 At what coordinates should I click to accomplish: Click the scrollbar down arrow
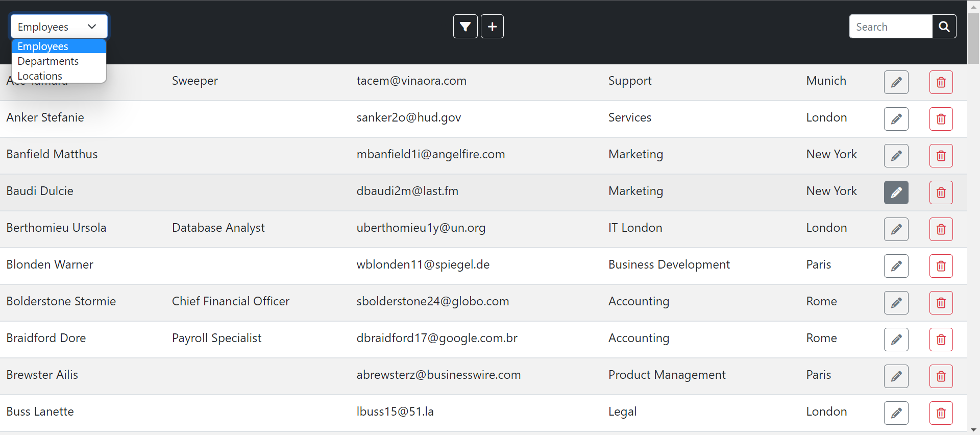pyautogui.click(x=973, y=430)
